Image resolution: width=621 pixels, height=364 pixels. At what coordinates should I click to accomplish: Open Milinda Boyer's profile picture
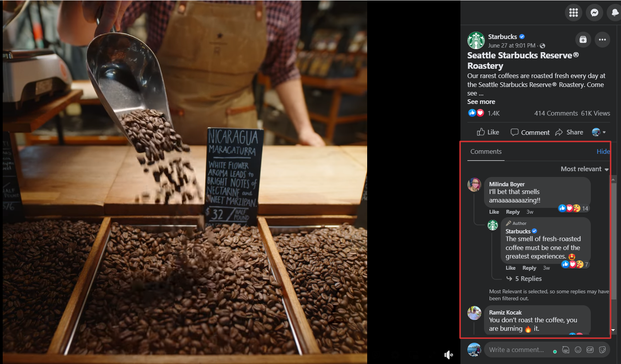point(474,185)
